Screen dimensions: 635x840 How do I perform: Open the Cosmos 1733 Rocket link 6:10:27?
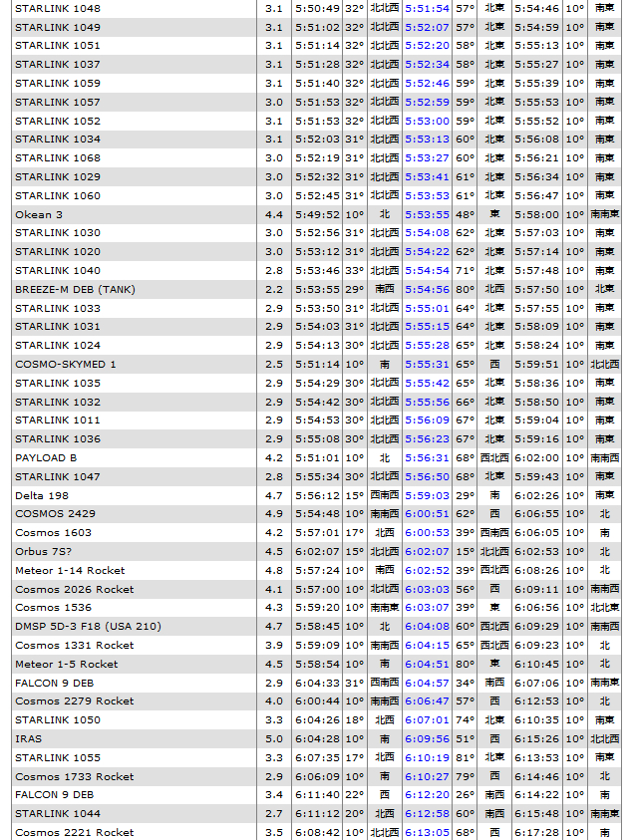pos(427,777)
